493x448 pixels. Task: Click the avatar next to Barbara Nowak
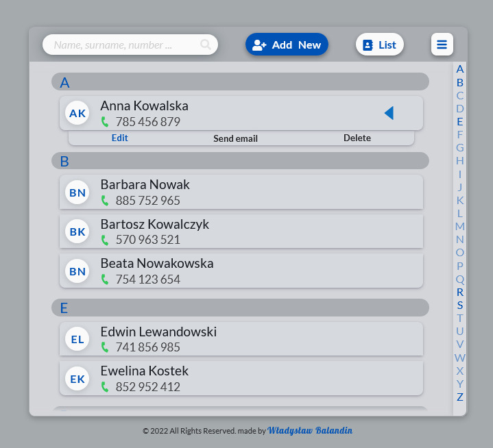click(77, 192)
